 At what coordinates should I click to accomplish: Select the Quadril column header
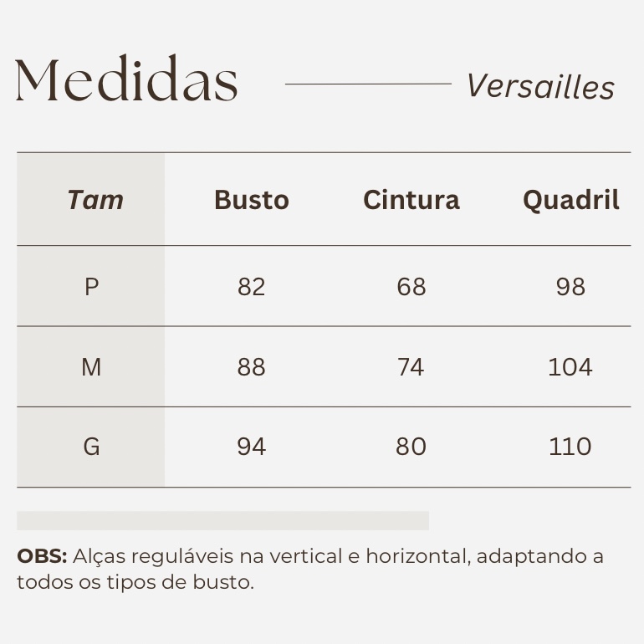pyautogui.click(x=571, y=200)
